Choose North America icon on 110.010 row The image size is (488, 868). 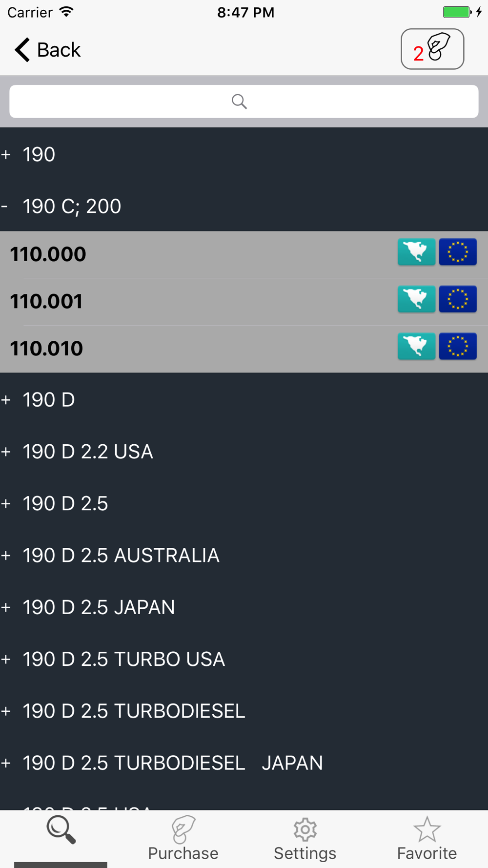[416, 346]
